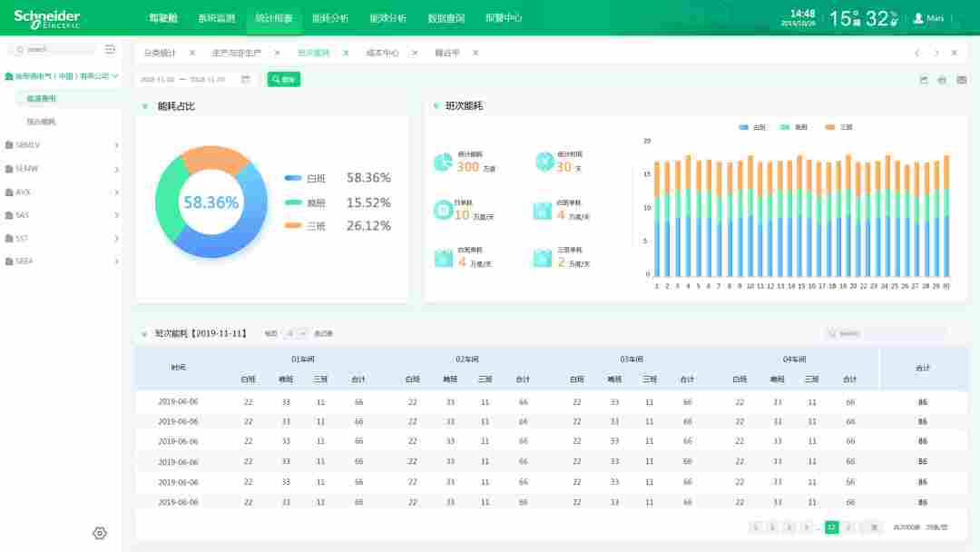Image resolution: width=980 pixels, height=552 pixels.
Task: Switch to the 成本中心 tab
Action: pyautogui.click(x=382, y=53)
